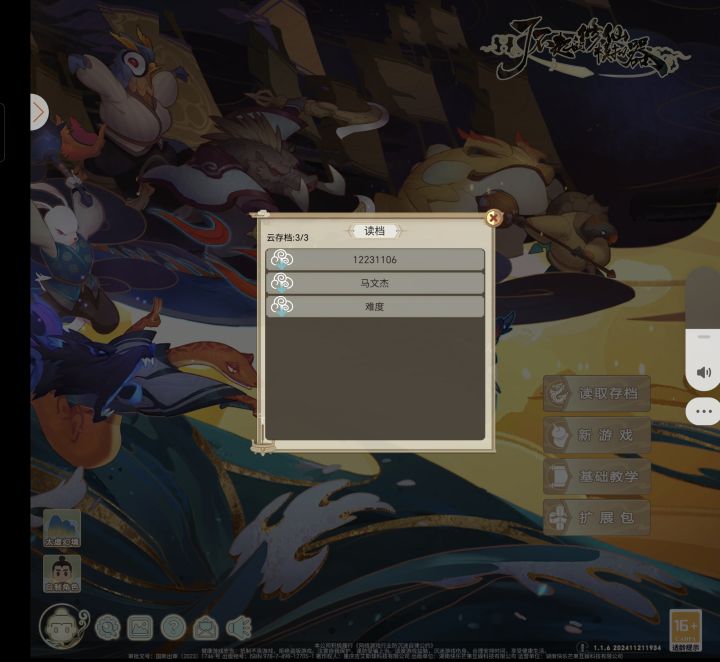Open the settings gear icon
Image resolution: width=720 pixels, height=662 pixels.
point(108,627)
